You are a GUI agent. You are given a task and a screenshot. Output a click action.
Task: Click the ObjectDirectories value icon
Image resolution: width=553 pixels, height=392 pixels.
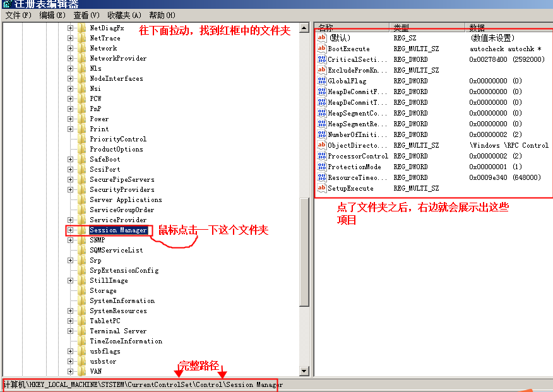[x=321, y=145]
